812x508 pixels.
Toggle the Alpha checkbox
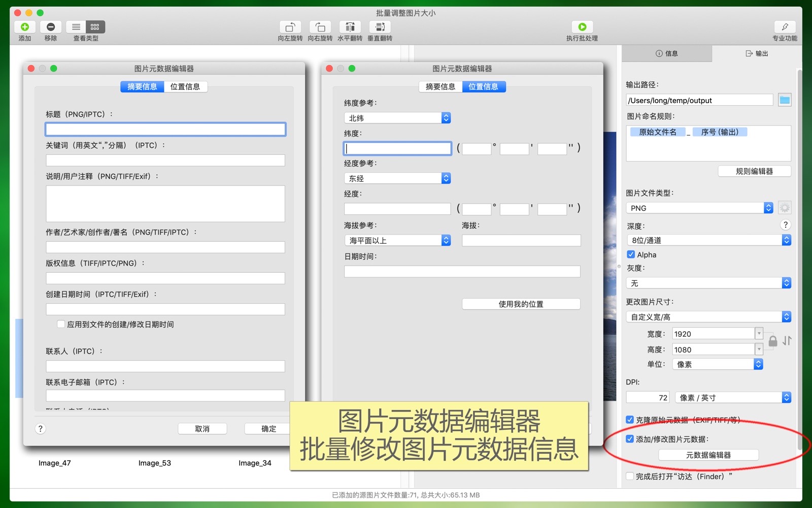pyautogui.click(x=631, y=255)
